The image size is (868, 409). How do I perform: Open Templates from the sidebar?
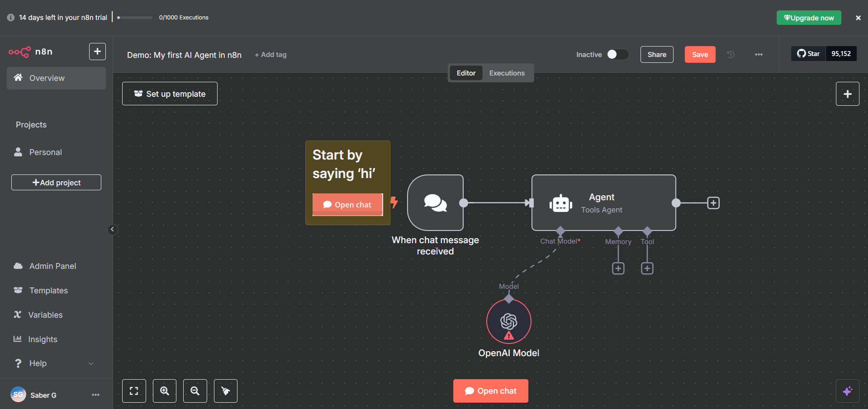point(56,291)
